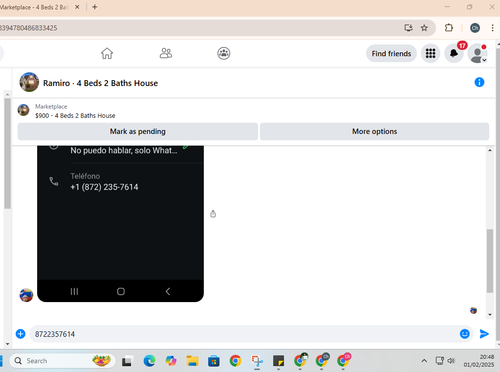Screen dimensions: 500x372
Task: Open the network icon in system tray
Action: click(x=440, y=360)
